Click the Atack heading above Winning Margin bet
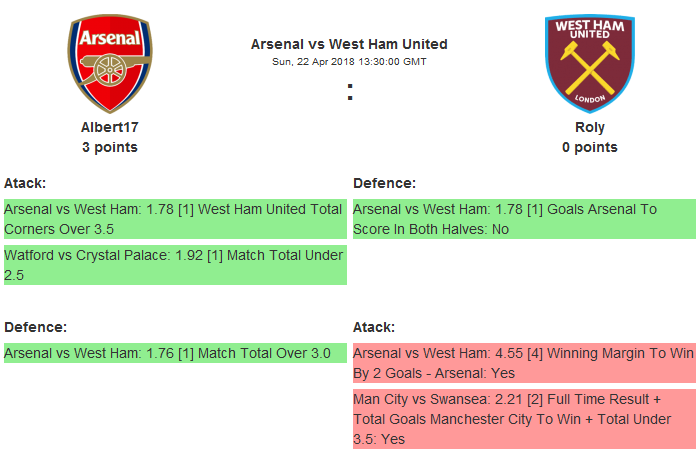This screenshot has height=460, width=700. [x=374, y=327]
